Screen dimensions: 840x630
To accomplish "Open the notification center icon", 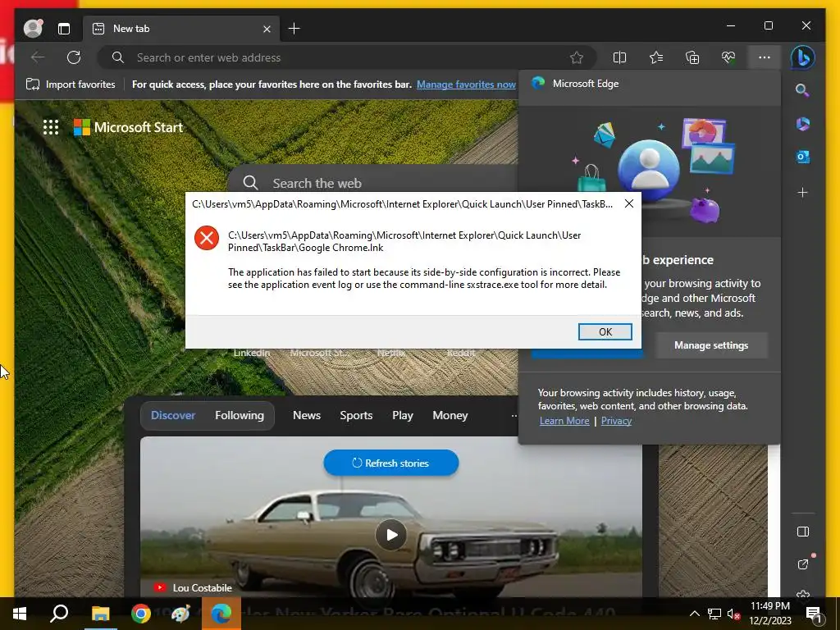I will (x=813, y=614).
